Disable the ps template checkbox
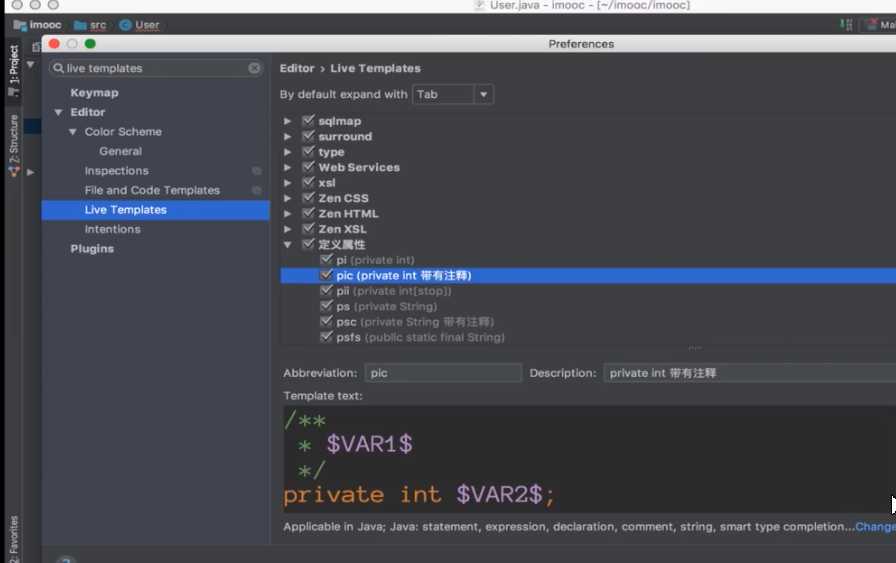This screenshot has width=896, height=563. click(x=326, y=306)
